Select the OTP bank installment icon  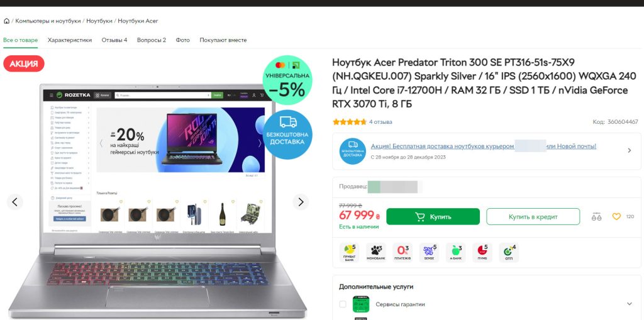(x=509, y=252)
